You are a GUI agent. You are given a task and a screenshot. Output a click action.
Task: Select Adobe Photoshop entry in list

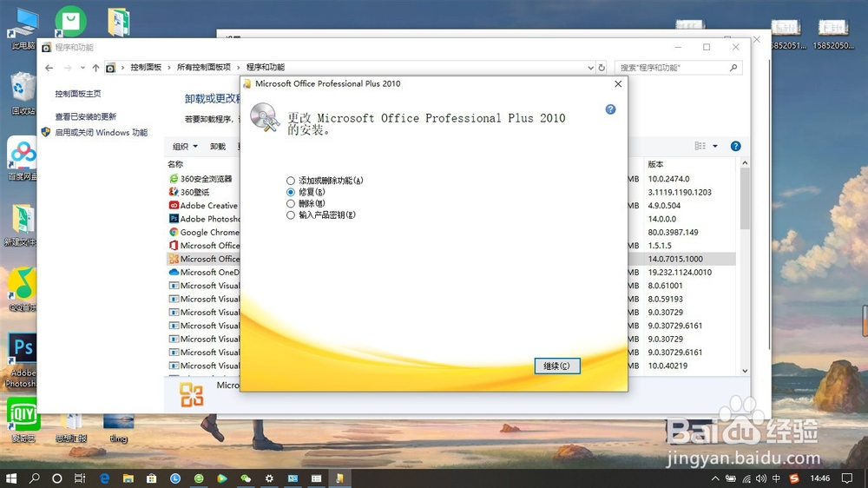click(x=204, y=219)
